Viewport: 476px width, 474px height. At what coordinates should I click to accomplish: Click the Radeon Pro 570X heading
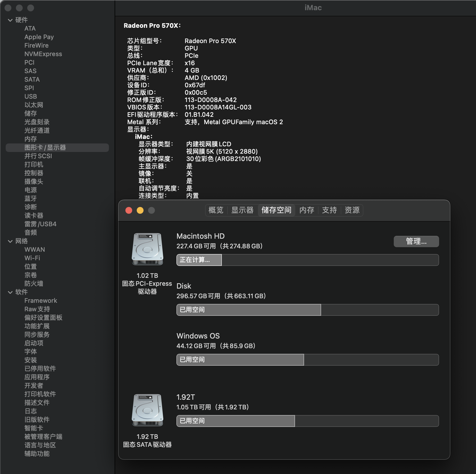pos(152,26)
